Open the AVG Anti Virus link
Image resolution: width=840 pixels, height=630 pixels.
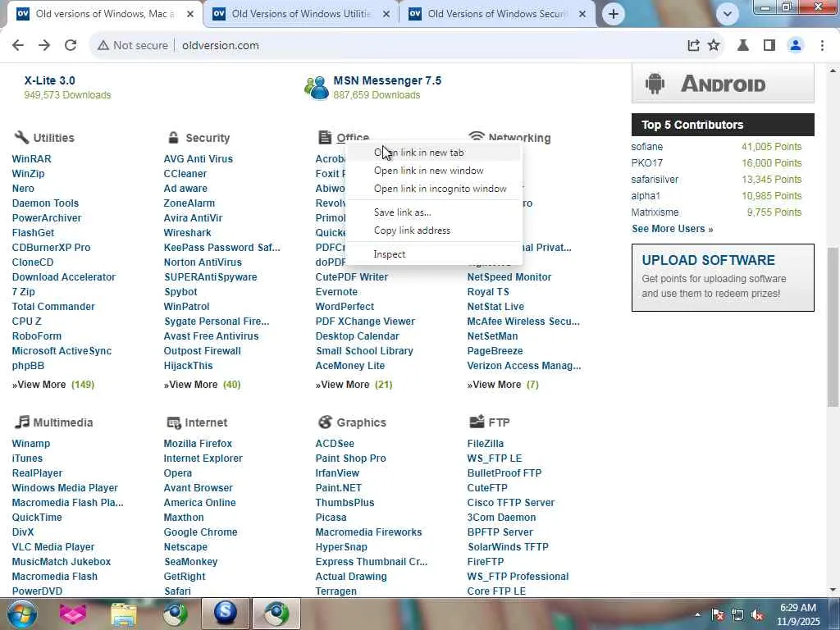tap(199, 159)
